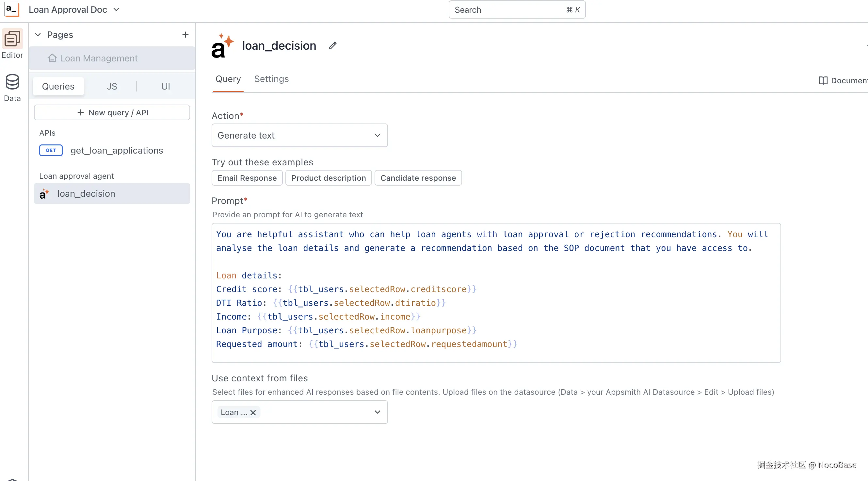Click the Documentation book icon

(x=823, y=81)
